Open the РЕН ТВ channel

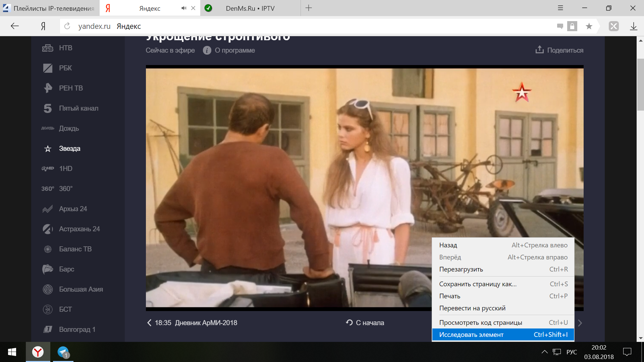point(70,88)
